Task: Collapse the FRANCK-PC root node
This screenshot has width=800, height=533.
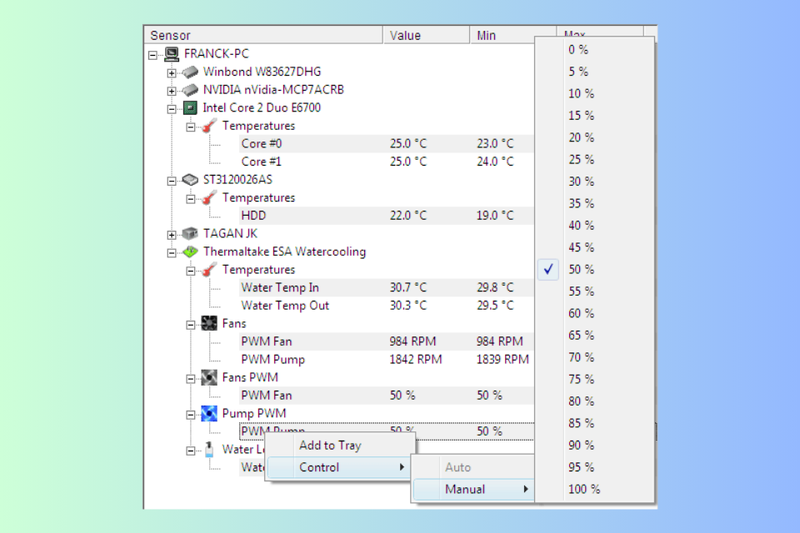Action: (153, 55)
